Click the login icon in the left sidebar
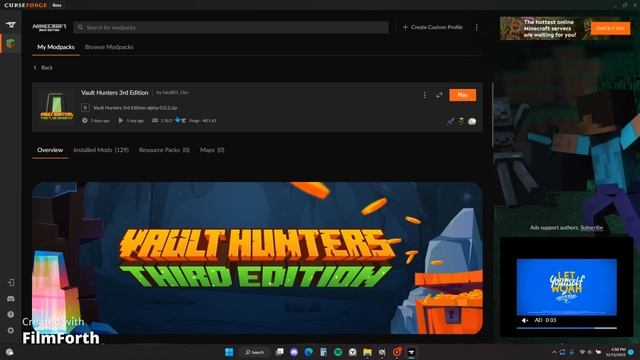 [x=11, y=282]
